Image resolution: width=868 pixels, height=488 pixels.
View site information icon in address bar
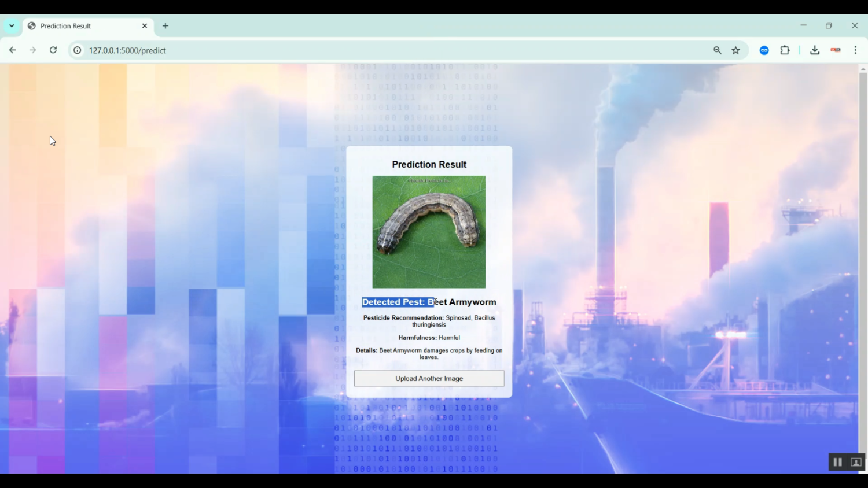(x=77, y=50)
